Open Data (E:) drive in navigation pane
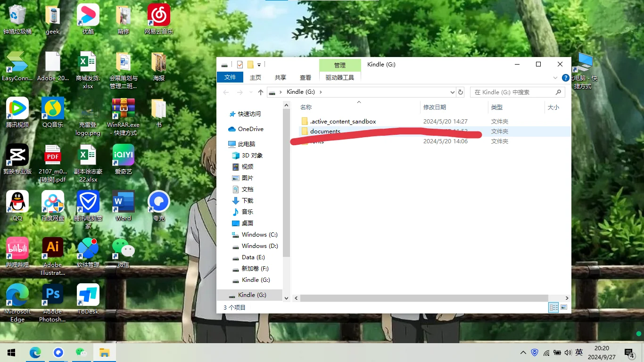644x362 pixels. point(253,257)
